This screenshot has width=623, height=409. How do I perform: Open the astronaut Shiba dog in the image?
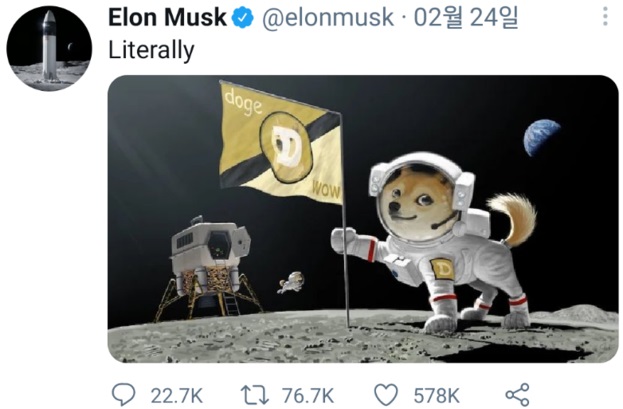click(x=433, y=242)
